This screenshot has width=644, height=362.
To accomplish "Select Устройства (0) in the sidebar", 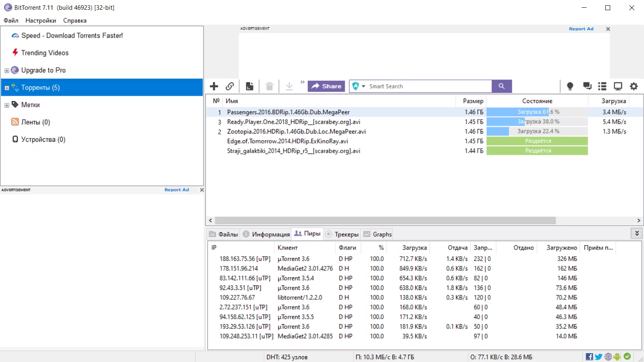I will [43, 140].
